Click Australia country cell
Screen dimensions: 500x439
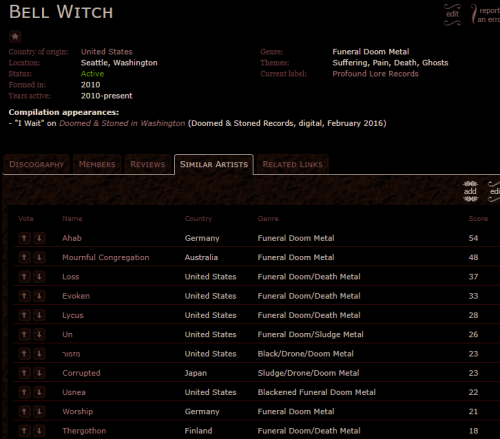pyautogui.click(x=201, y=257)
